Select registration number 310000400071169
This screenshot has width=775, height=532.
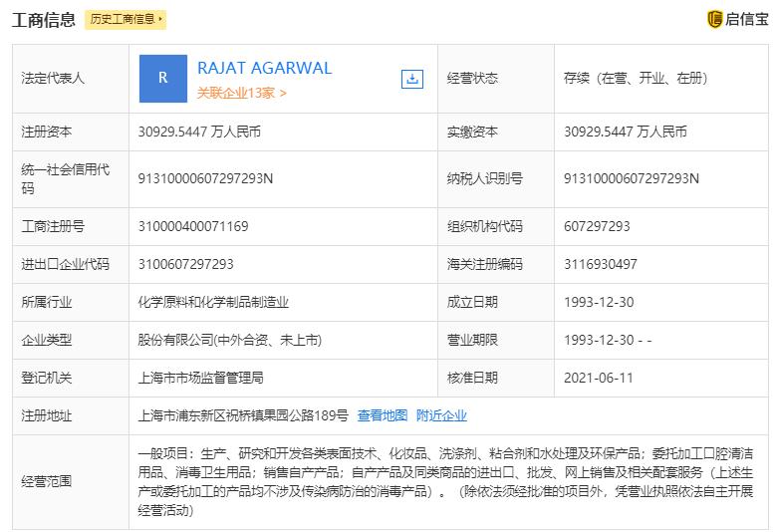(x=193, y=226)
